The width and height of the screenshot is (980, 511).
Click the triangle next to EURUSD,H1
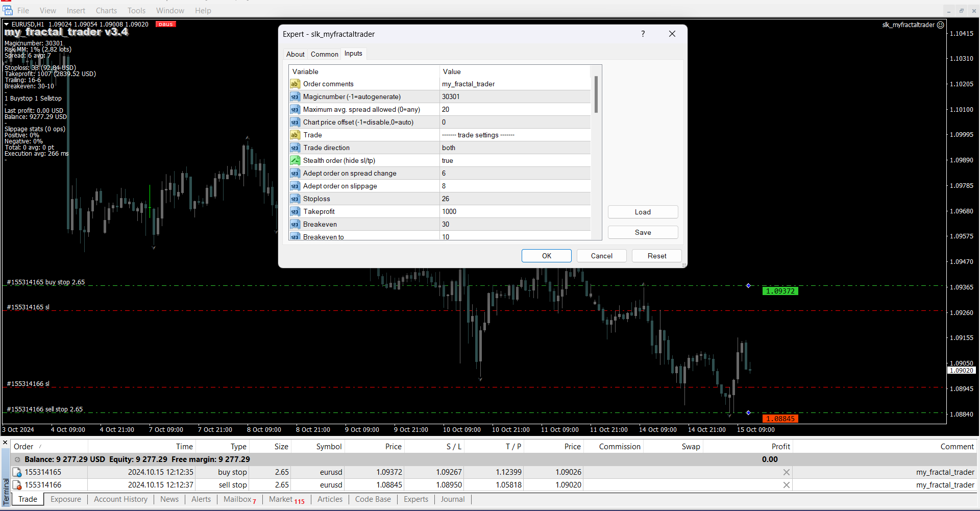[x=7, y=24]
